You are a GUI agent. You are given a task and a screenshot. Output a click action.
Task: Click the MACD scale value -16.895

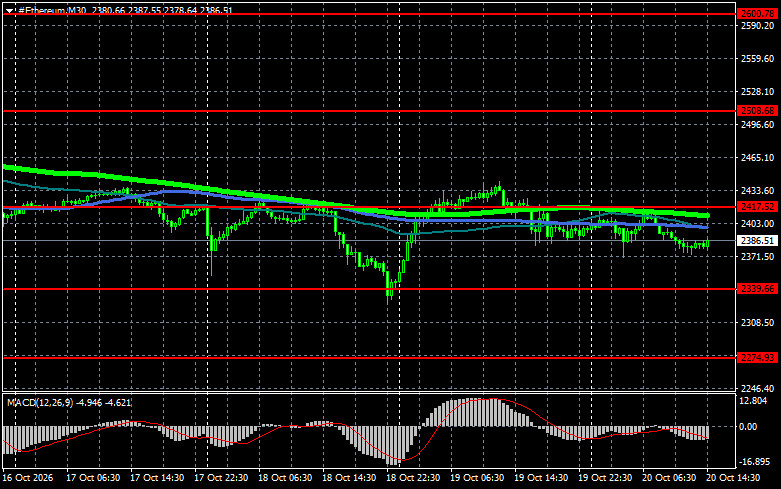[x=753, y=462]
